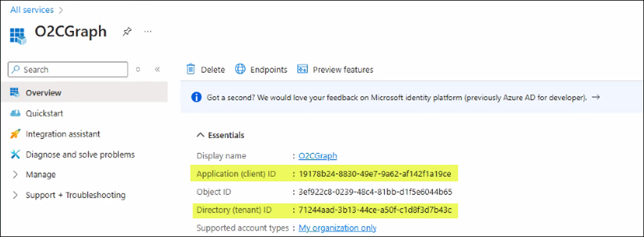644x237 pixels.
Task: Open the O2CGraph display name link
Action: 318,156
